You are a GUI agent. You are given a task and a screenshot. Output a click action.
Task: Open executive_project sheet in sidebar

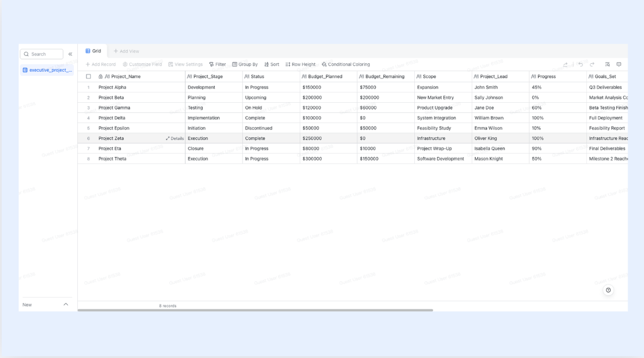pos(47,70)
